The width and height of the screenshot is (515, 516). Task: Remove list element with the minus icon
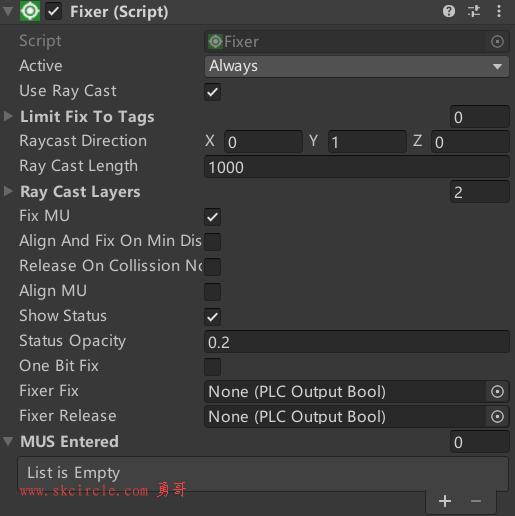click(x=476, y=501)
